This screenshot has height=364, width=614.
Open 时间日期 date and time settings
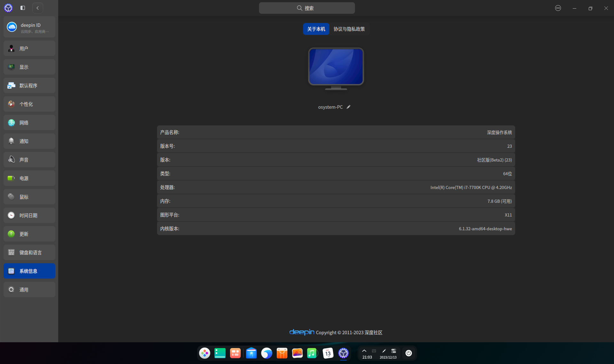coord(29,215)
